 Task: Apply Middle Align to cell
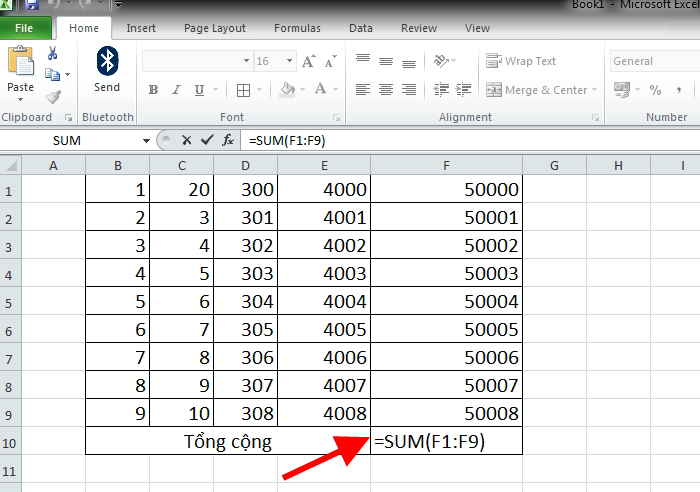click(386, 61)
